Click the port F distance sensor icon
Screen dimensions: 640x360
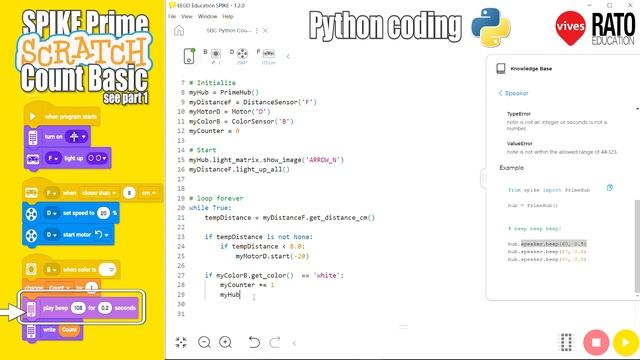pos(268,54)
